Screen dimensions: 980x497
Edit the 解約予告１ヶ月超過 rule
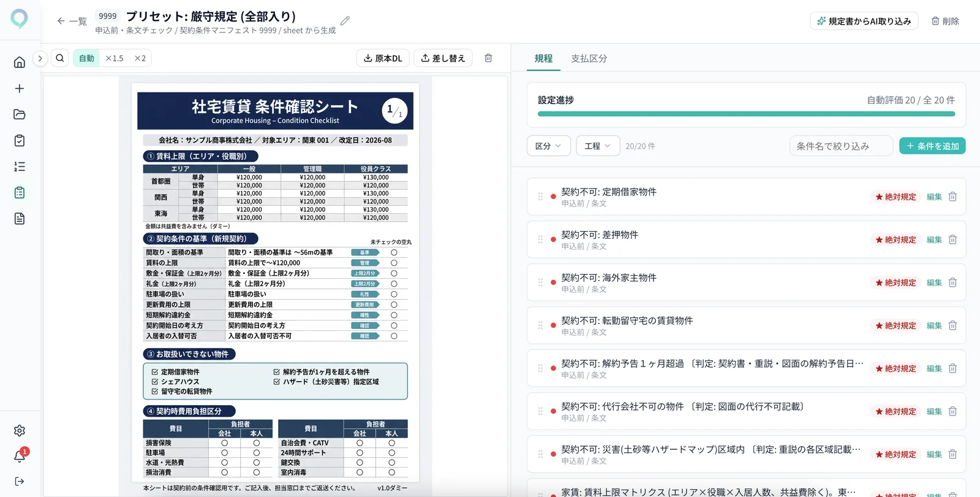934,368
